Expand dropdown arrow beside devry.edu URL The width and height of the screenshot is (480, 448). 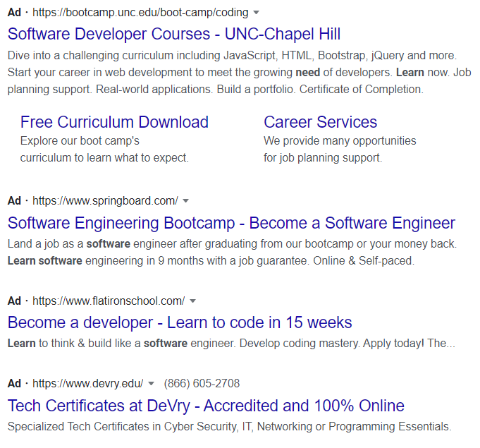coord(151,384)
